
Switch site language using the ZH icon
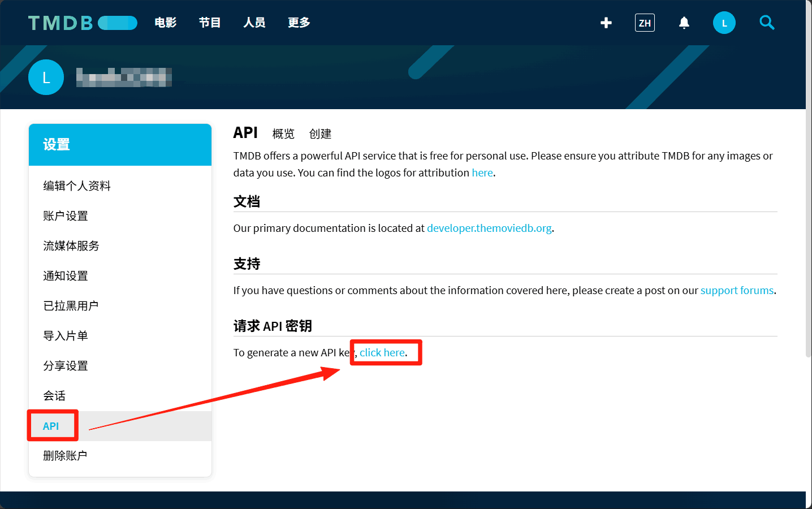point(645,23)
